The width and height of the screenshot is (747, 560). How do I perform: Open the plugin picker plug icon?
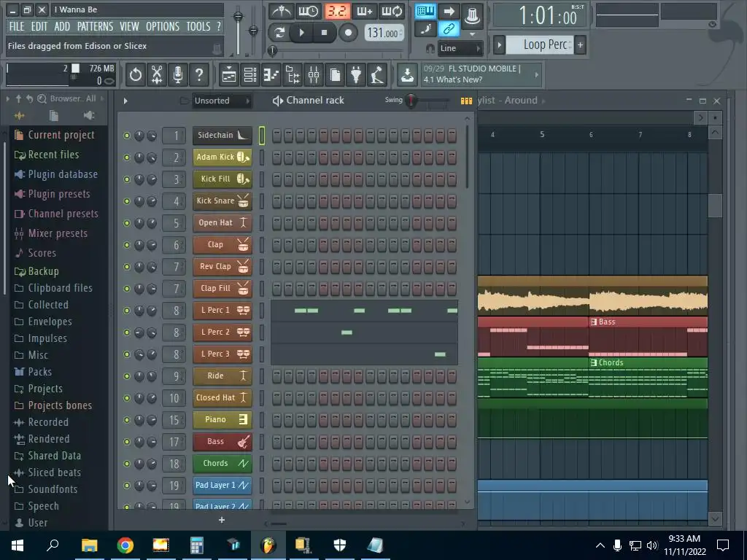[x=356, y=75]
